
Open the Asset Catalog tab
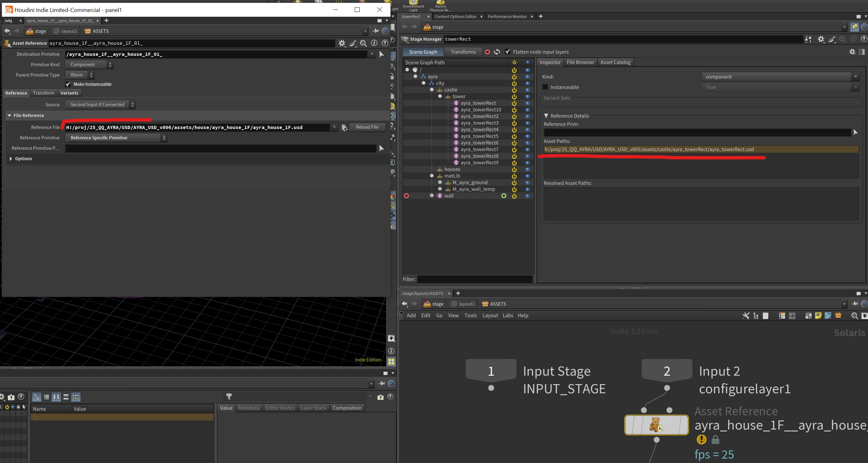pyautogui.click(x=615, y=62)
